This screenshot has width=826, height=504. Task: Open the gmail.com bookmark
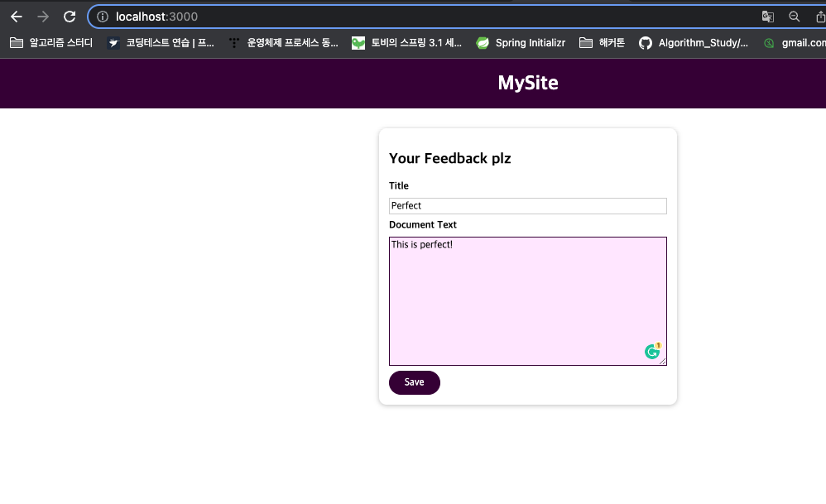(x=795, y=43)
